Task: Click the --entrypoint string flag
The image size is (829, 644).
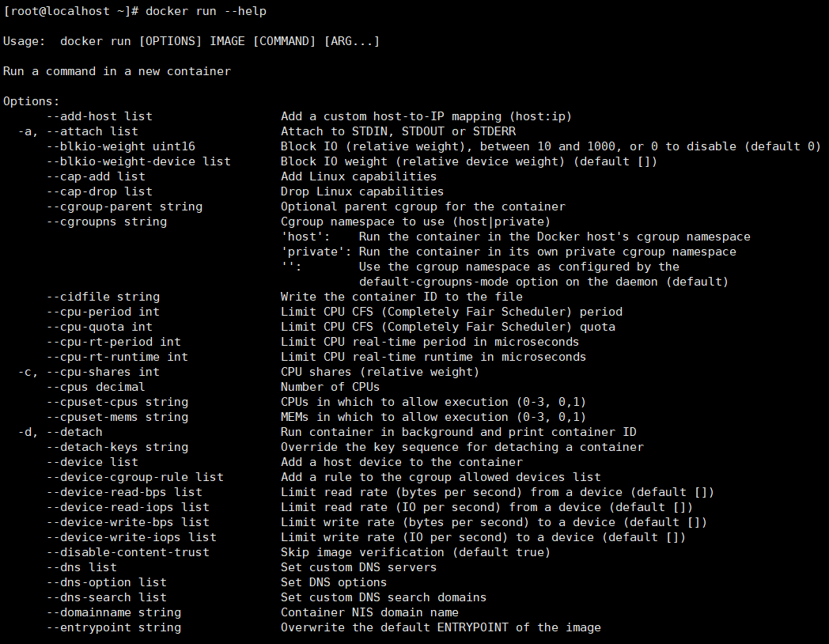Action: click(x=114, y=627)
